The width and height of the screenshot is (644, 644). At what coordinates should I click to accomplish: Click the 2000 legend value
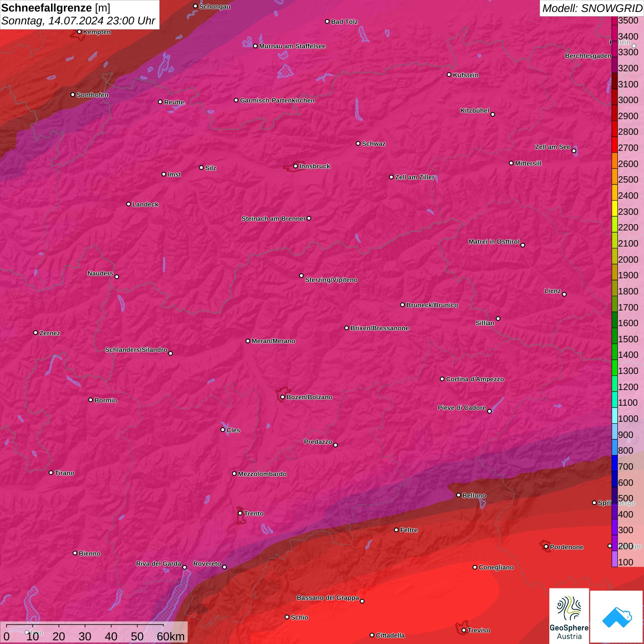pyautogui.click(x=628, y=259)
